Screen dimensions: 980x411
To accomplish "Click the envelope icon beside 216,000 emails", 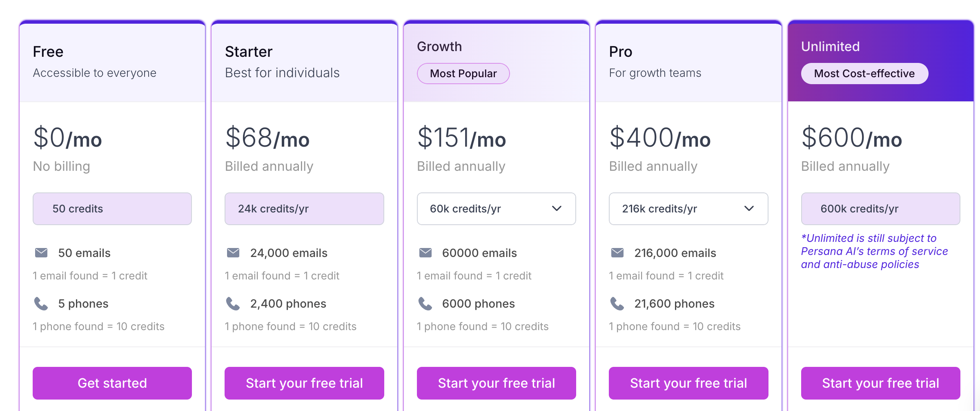I will 617,253.
